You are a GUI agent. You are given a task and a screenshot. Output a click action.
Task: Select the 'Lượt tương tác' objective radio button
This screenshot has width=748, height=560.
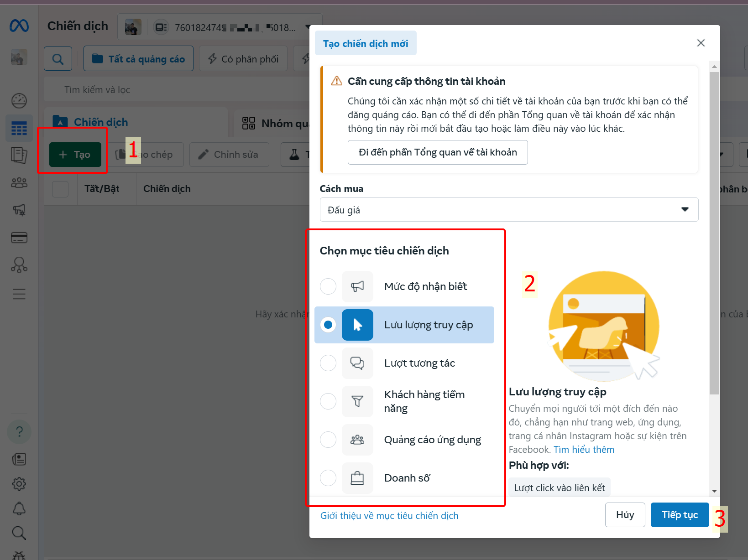tap(328, 363)
